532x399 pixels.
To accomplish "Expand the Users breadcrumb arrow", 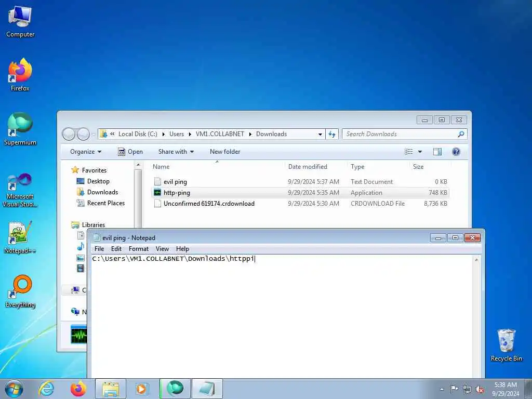I will (x=190, y=134).
